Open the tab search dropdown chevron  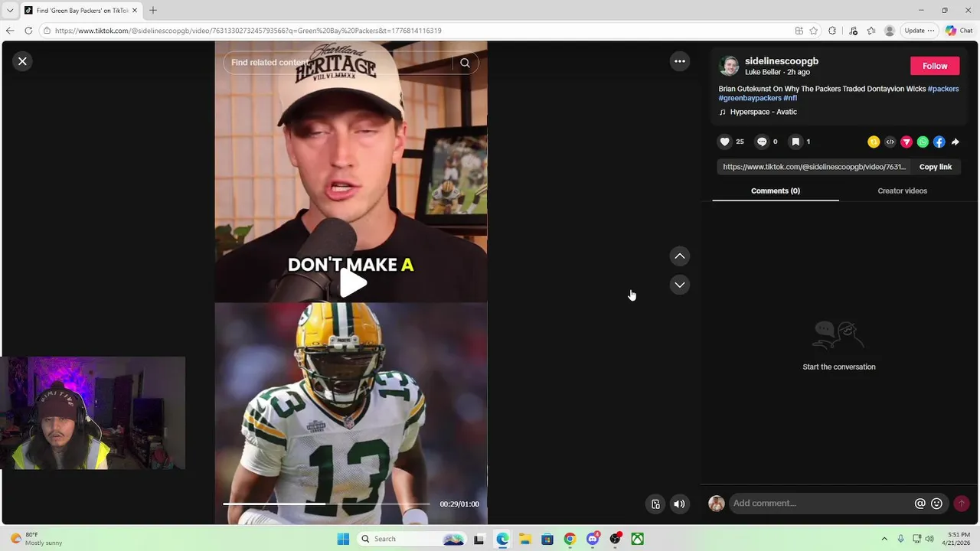pos(9,10)
